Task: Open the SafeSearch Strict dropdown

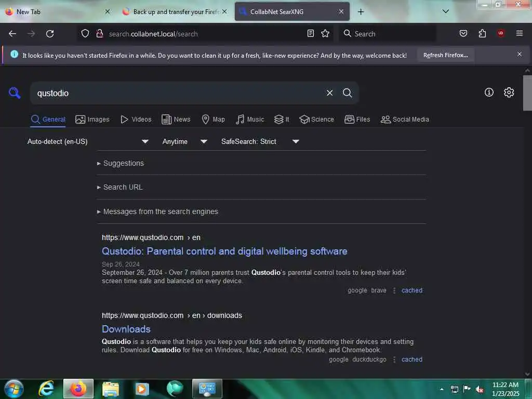Action: (260, 141)
